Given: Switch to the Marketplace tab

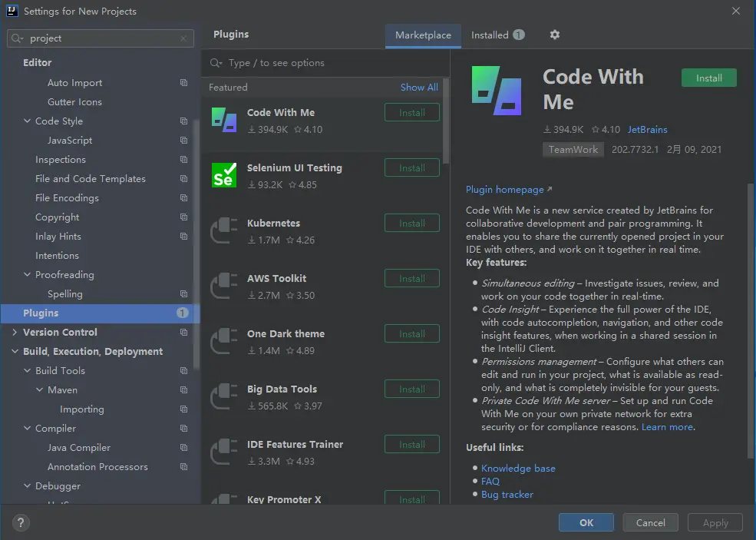Looking at the screenshot, I should [x=423, y=35].
